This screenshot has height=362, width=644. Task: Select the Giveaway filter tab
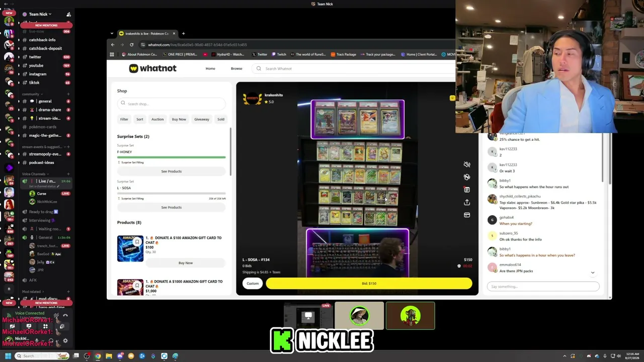202,119
